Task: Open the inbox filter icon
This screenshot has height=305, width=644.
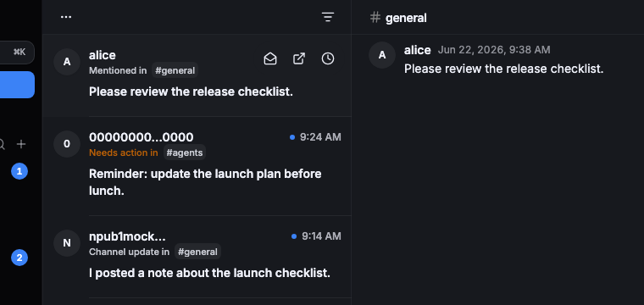Action: (x=327, y=17)
